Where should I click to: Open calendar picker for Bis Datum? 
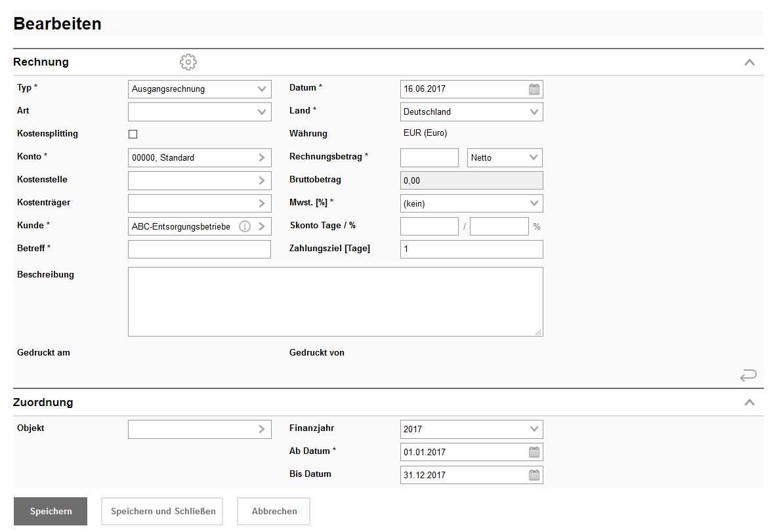pos(534,475)
